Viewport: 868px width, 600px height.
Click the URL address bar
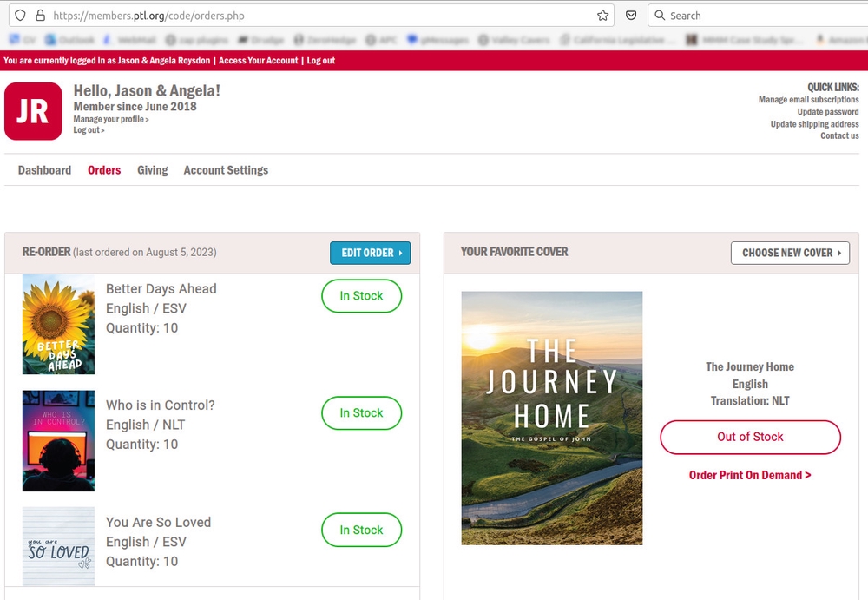pos(312,16)
